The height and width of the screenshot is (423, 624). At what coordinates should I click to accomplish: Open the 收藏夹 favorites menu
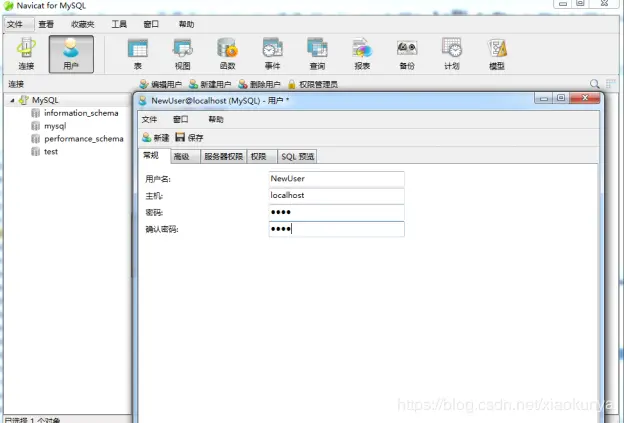point(83,24)
